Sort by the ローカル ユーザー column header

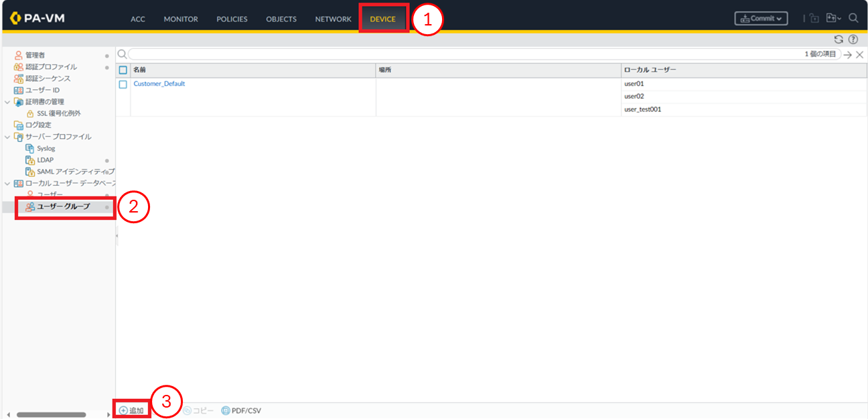(x=744, y=70)
